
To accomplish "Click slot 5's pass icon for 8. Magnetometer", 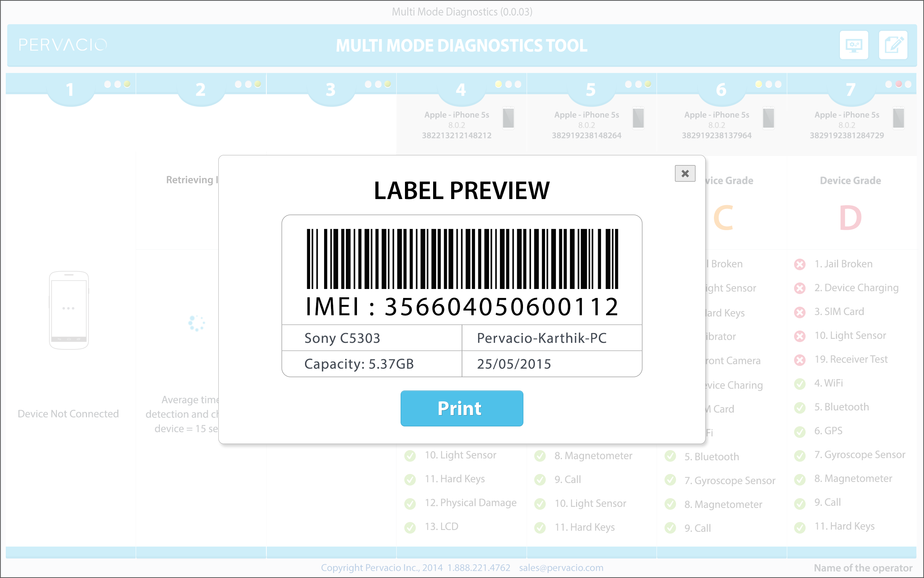I will (540, 456).
